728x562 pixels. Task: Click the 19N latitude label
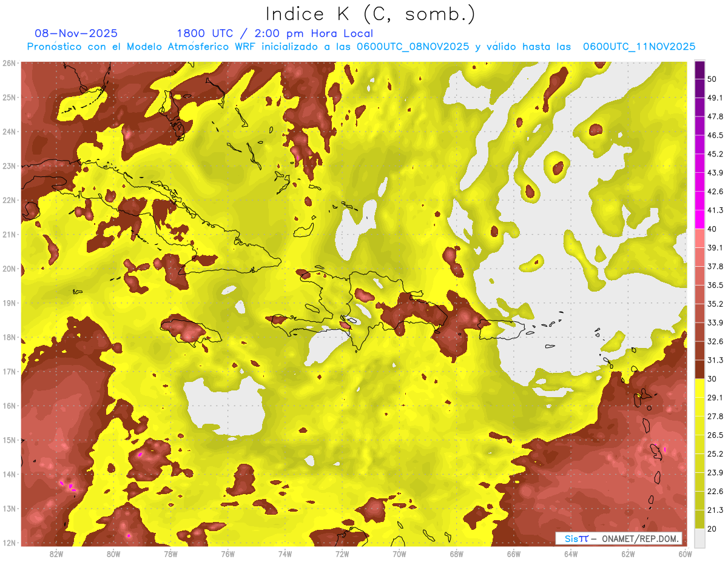pyautogui.click(x=9, y=303)
